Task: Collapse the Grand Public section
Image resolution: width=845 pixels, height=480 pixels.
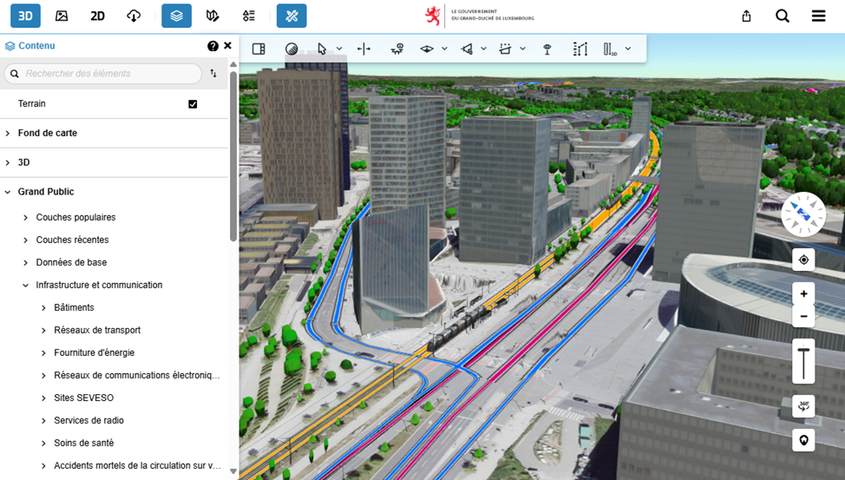Action: tap(45, 192)
